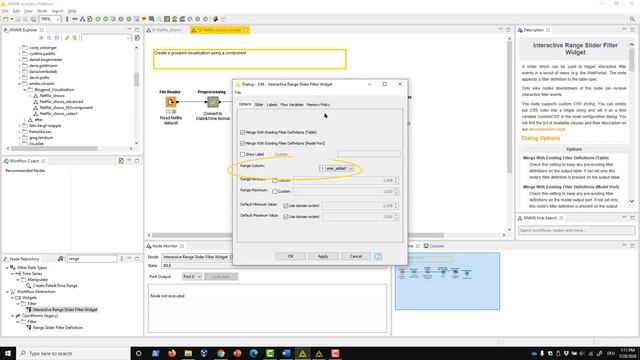Expand the corey.weisinger folder
The image size is (640, 360).
[x=19, y=47]
